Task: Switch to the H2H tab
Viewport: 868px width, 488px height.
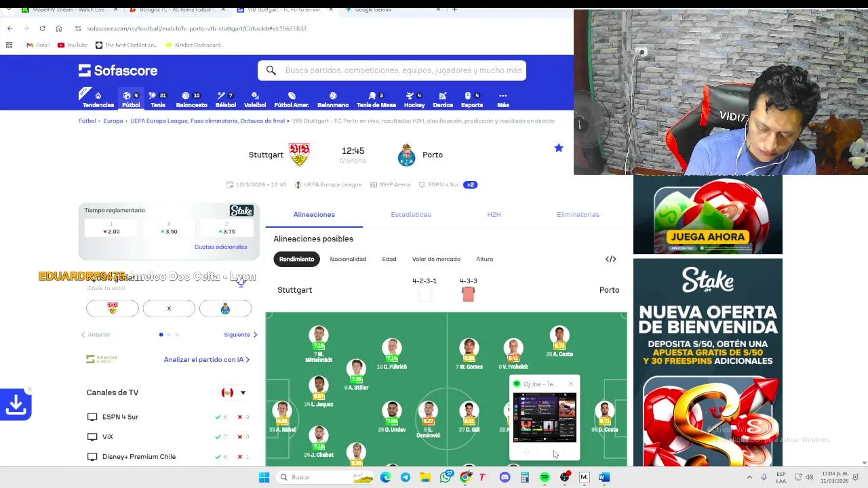Action: 494,215
